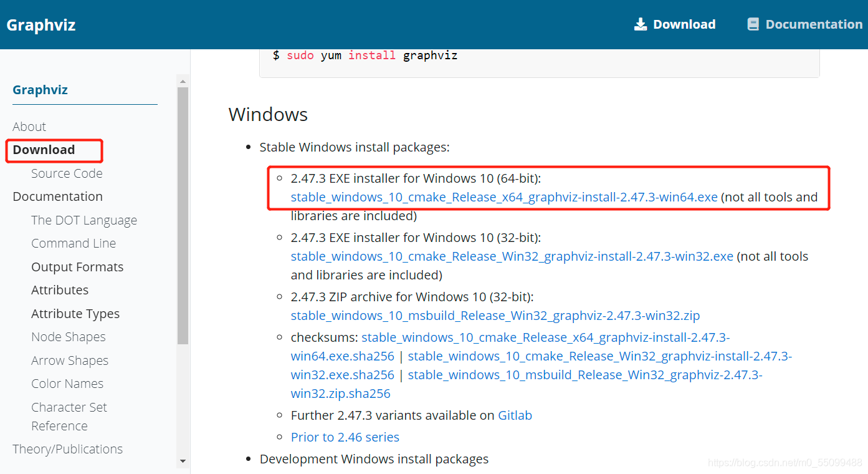Click sidebar scrollbar up arrow
This screenshot has width=868, height=474.
pos(183,81)
